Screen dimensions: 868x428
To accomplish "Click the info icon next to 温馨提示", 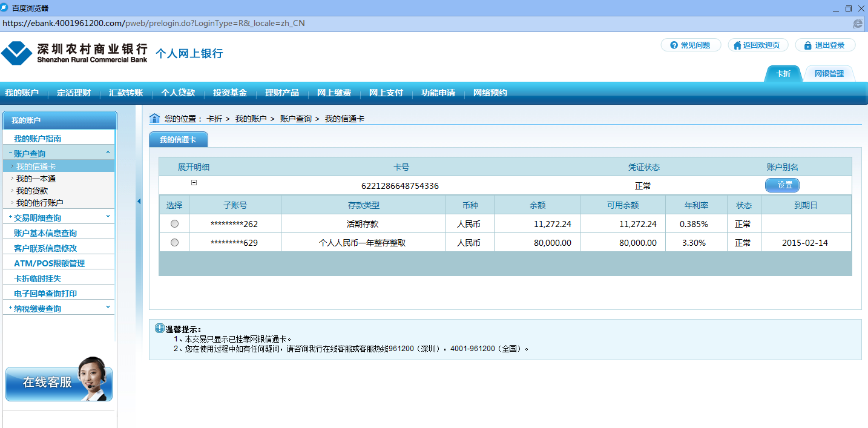I will click(x=160, y=329).
